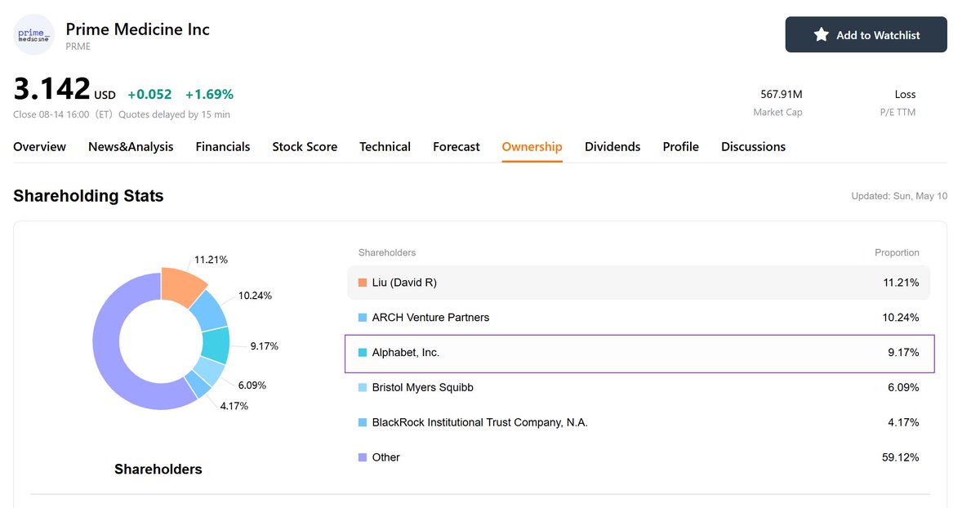Click the Prime Medicine company logo

[34, 34]
